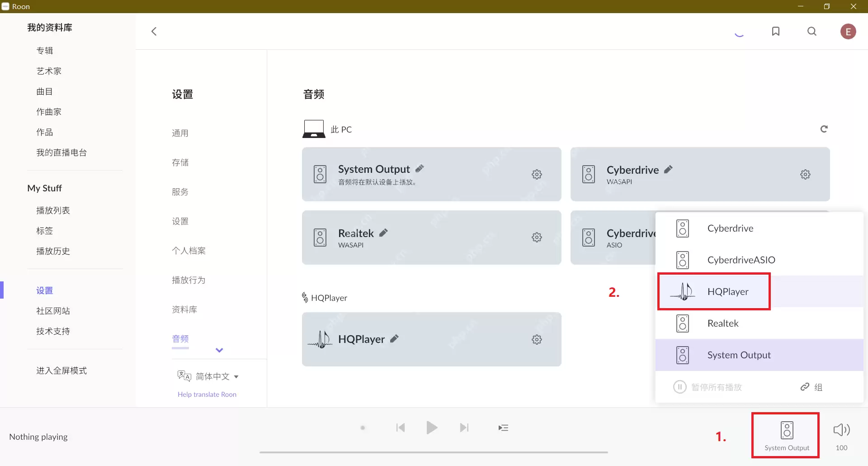
Task: Navigate back with the top-left arrow
Action: click(x=154, y=31)
